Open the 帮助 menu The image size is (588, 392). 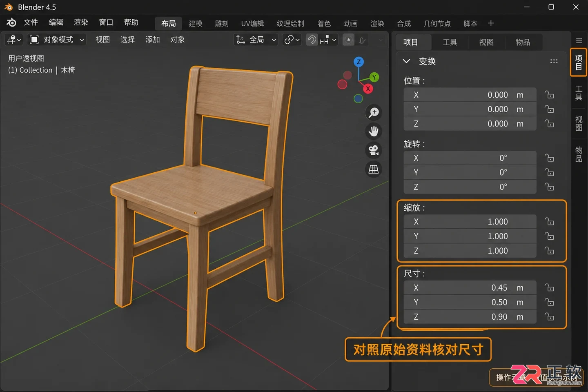pyautogui.click(x=131, y=22)
